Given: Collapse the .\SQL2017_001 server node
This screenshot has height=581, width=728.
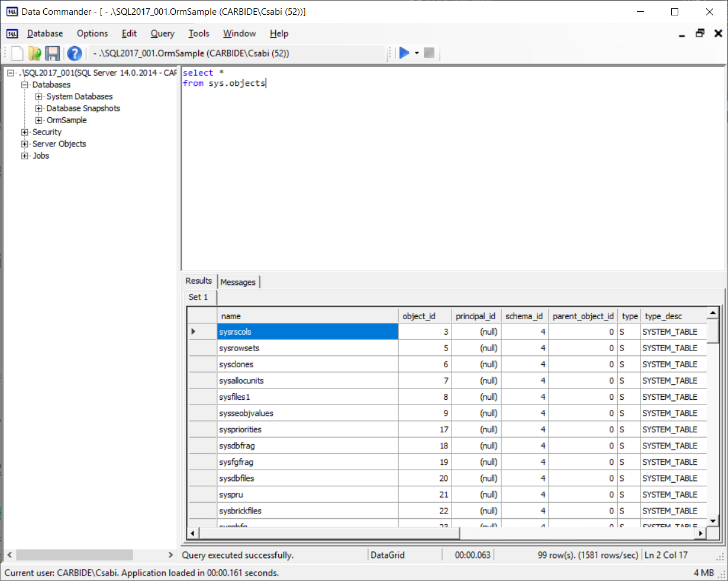Looking at the screenshot, I should tap(11, 73).
